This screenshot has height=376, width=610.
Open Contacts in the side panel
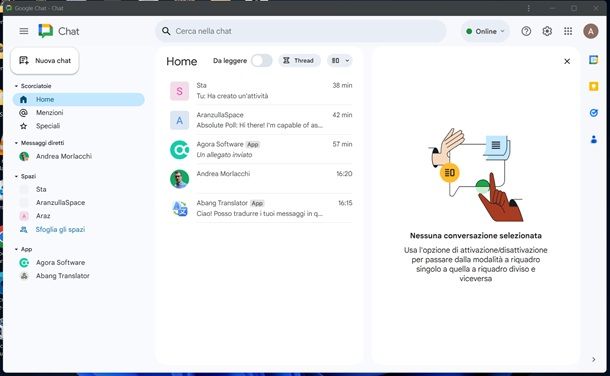pyautogui.click(x=593, y=139)
